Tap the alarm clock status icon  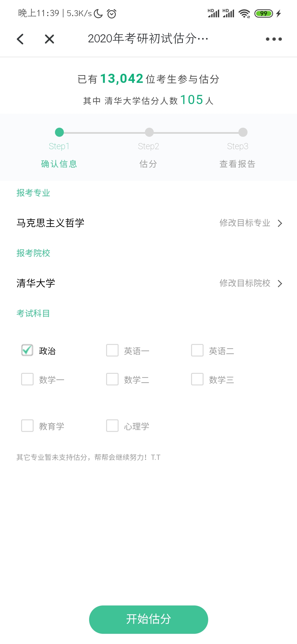pos(112,13)
